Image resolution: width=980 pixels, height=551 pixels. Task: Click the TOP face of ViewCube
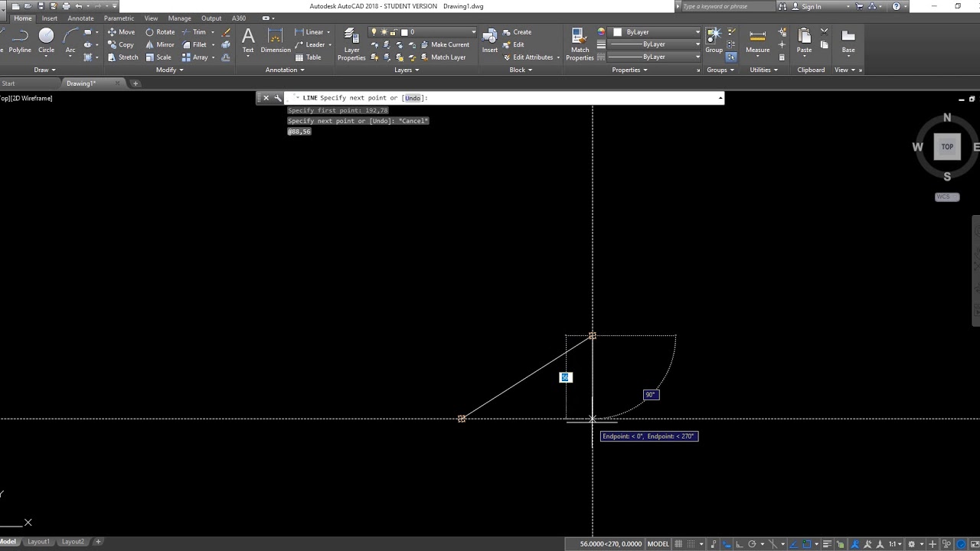coord(947,147)
